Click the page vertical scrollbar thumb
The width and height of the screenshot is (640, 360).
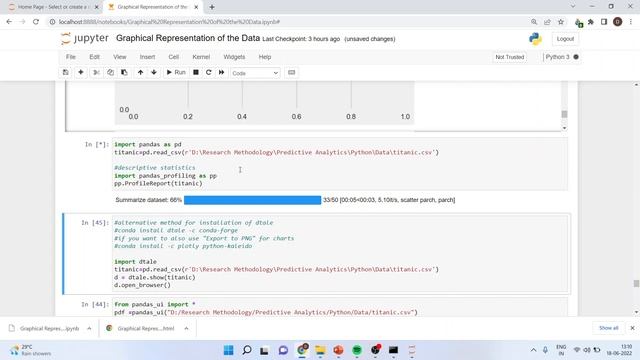[x=636, y=283]
